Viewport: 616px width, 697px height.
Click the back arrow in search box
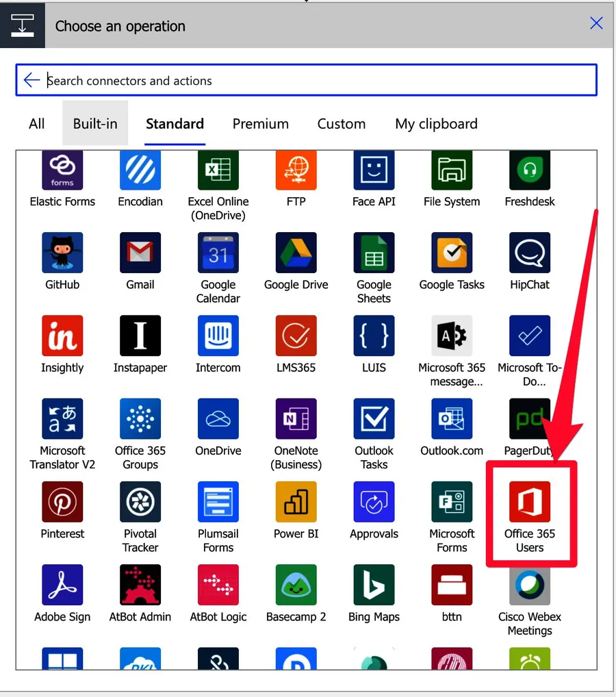[x=31, y=81]
